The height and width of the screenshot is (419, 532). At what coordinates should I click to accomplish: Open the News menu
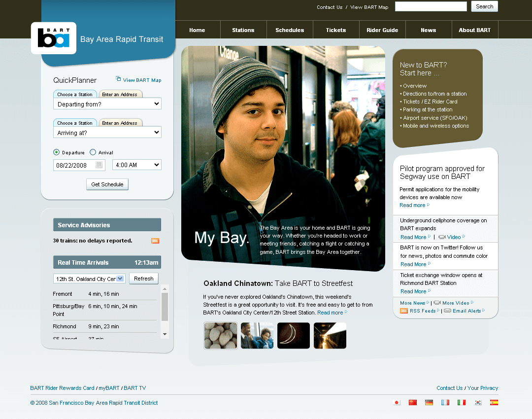pyautogui.click(x=429, y=30)
